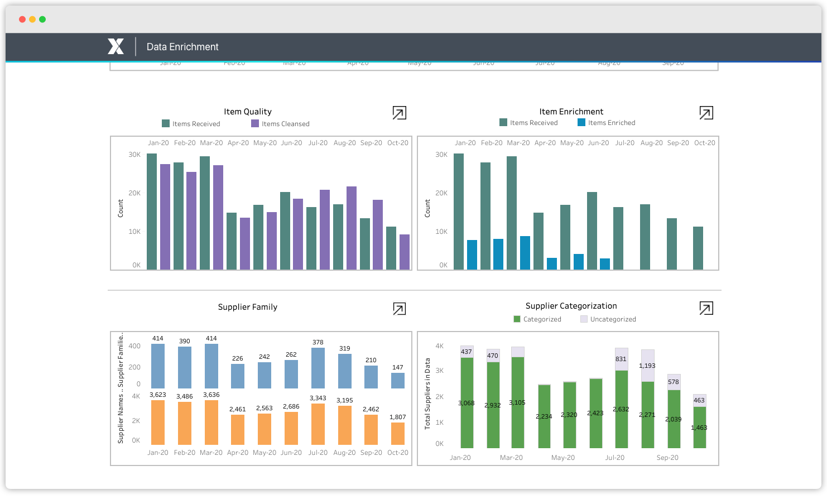
Task: Select the blue bar labeled 414 for Jan-20
Action: [x=158, y=366]
